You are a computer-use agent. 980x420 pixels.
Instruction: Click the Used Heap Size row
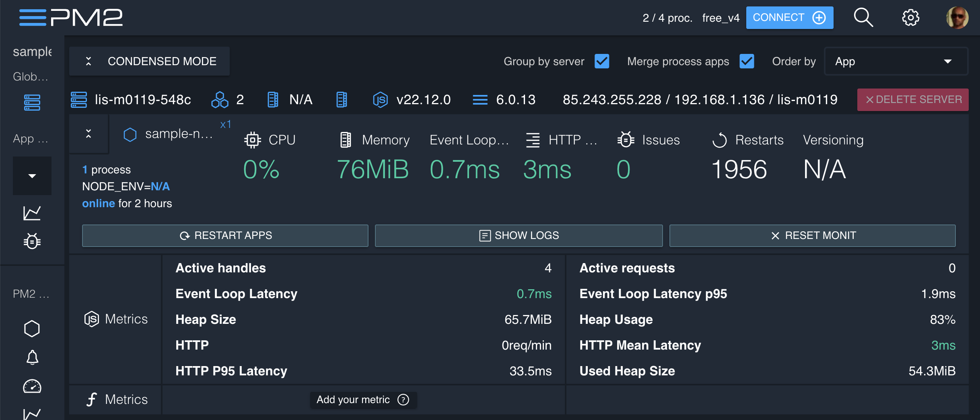point(767,371)
